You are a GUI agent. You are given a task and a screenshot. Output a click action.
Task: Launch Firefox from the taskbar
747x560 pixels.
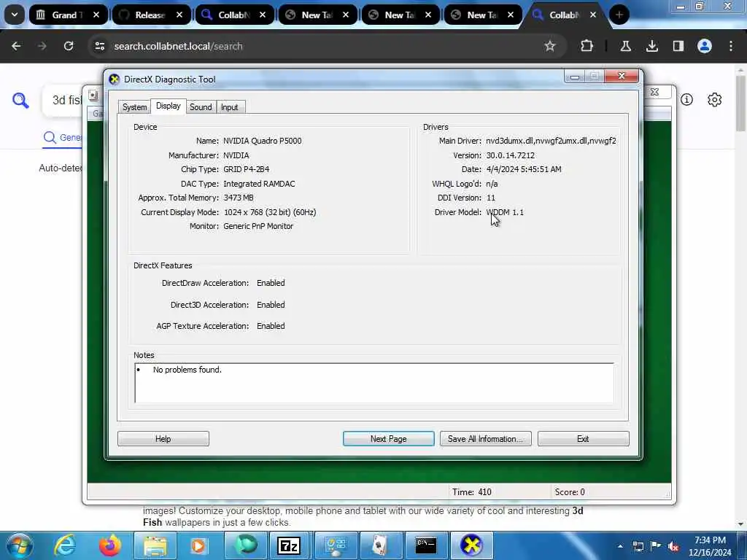tap(110, 545)
